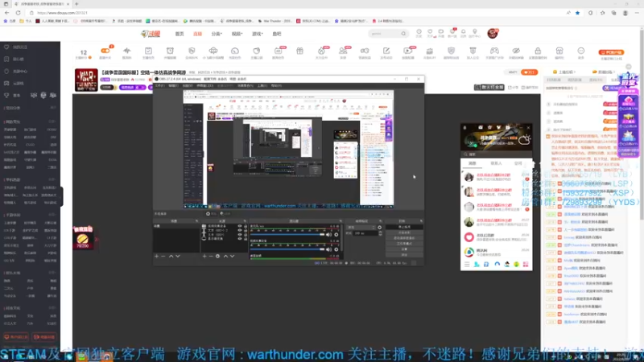
Task: Open transition properties gear in OBS transitions panel
Action: [379, 228]
